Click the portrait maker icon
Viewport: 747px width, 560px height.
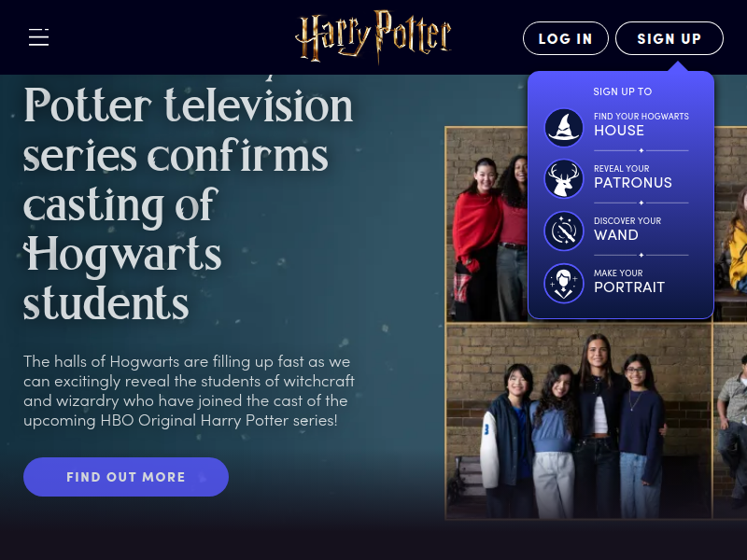[x=564, y=284]
